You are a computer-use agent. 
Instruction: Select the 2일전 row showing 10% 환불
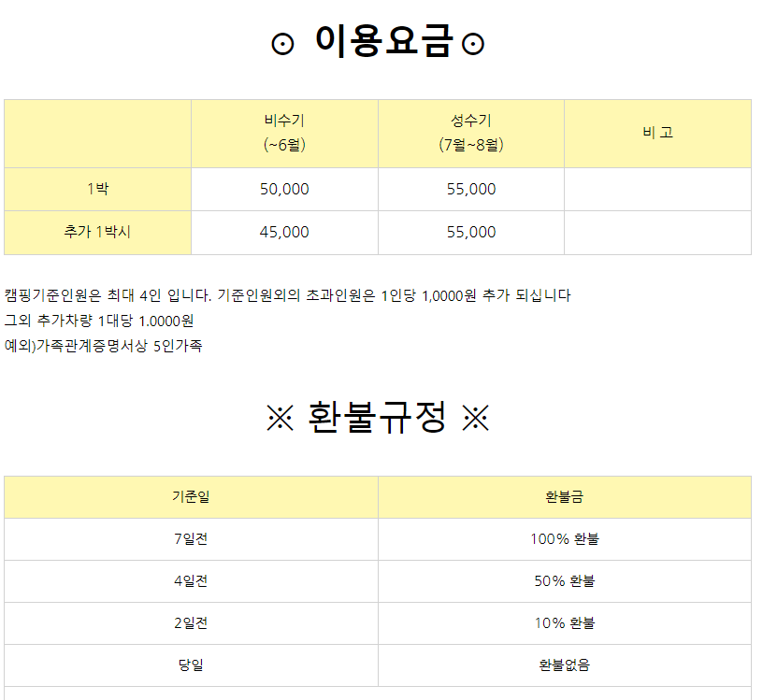click(x=191, y=622)
